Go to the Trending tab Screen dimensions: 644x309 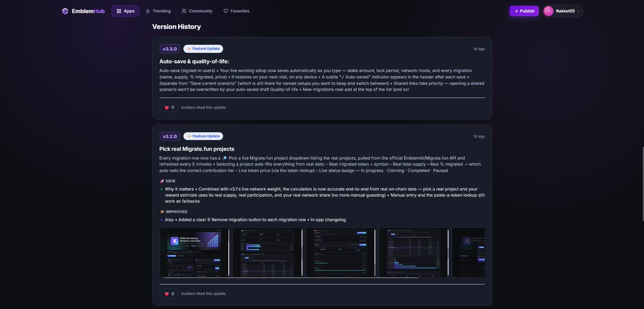158,11
